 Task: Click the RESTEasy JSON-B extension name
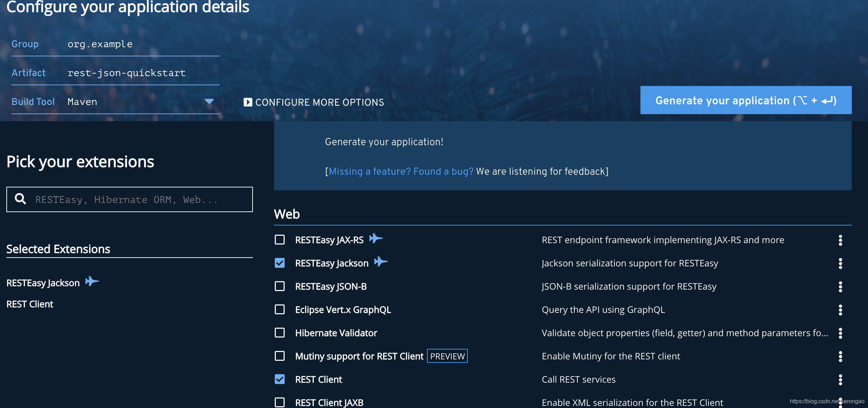(331, 286)
